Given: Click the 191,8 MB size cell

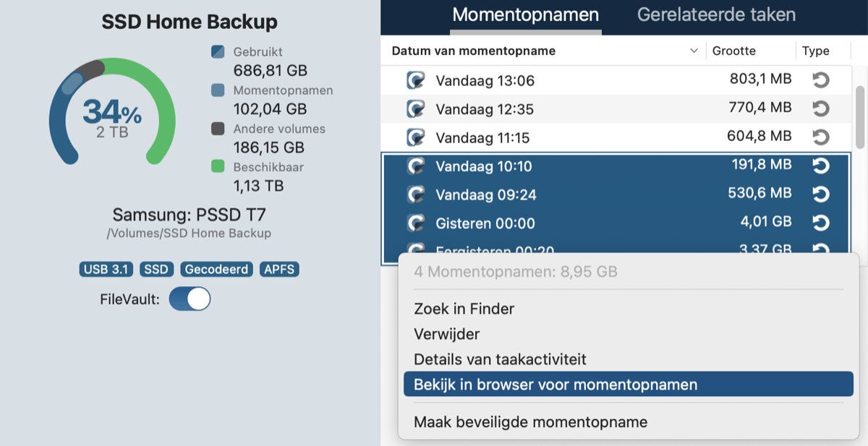Looking at the screenshot, I should pos(761,165).
